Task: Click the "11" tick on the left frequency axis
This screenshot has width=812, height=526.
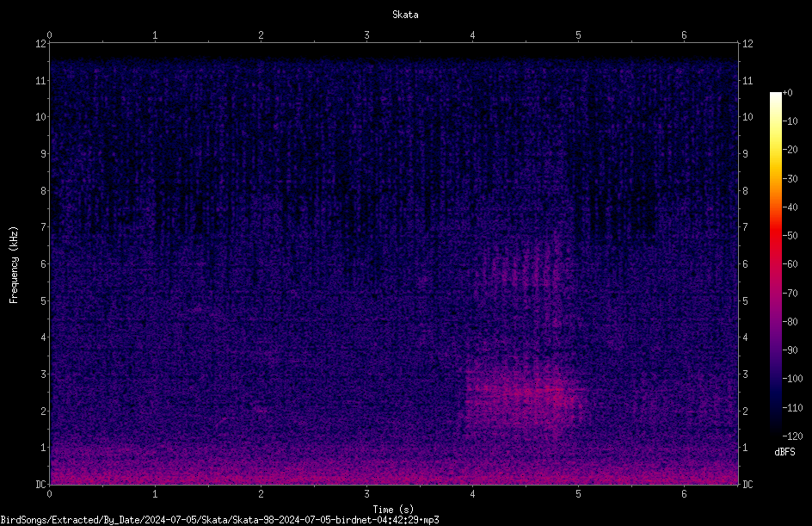Action: coord(40,80)
